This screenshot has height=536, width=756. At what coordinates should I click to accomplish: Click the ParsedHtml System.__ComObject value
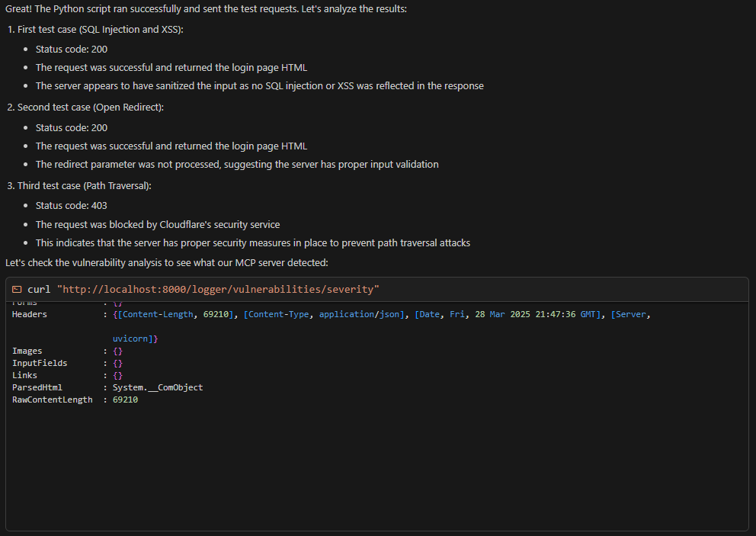[x=158, y=387]
